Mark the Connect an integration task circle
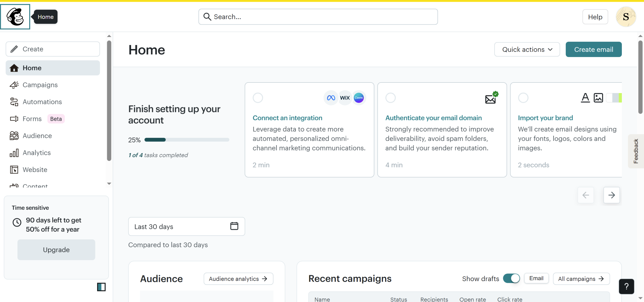 258,98
